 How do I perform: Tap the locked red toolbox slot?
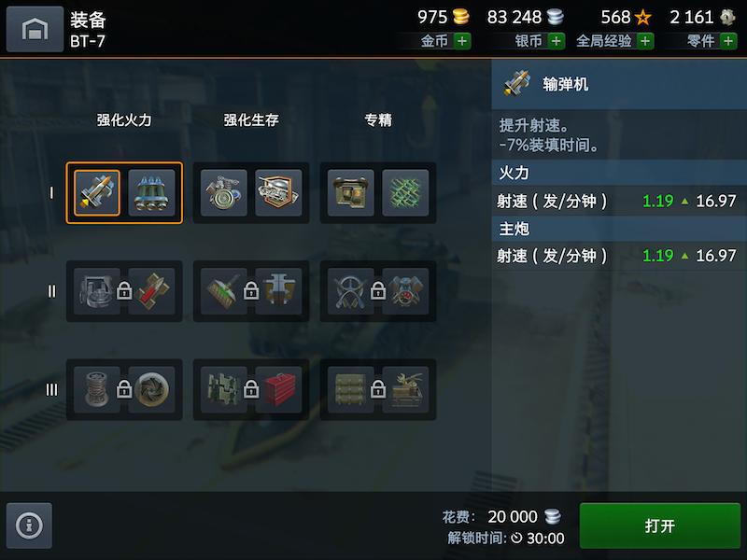278,389
